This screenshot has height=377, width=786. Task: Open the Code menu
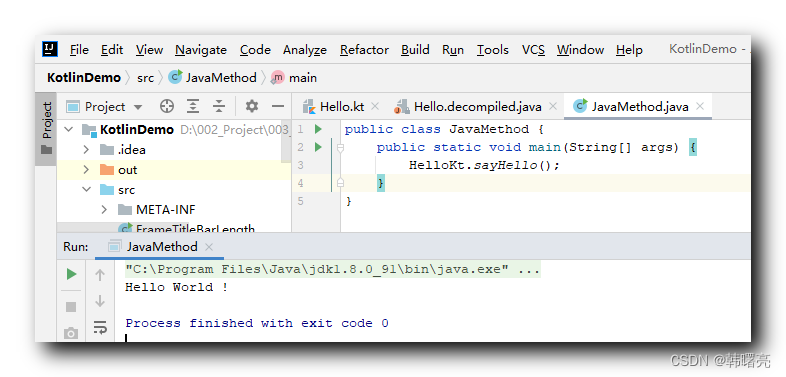255,50
